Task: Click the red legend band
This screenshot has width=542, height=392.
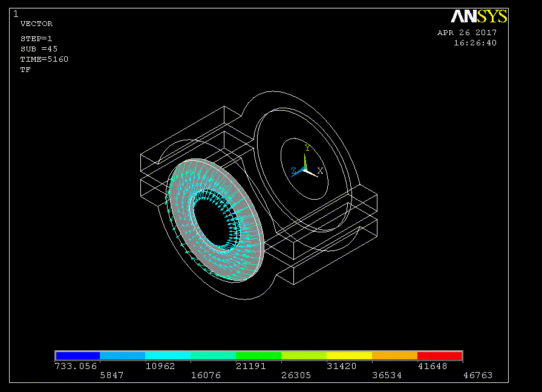Action: [439, 355]
